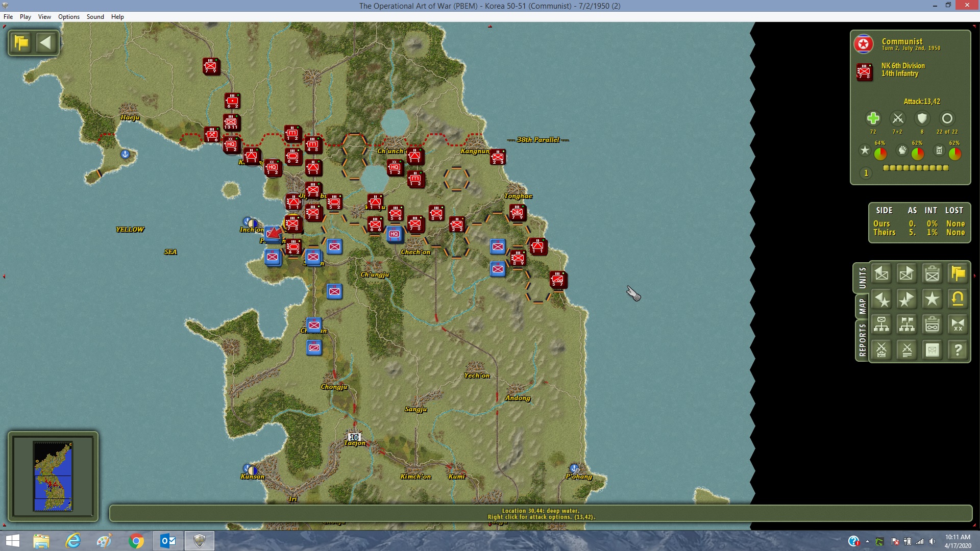Image resolution: width=980 pixels, height=551 pixels.
Task: Click the Communist flag emblem
Action: [x=864, y=44]
